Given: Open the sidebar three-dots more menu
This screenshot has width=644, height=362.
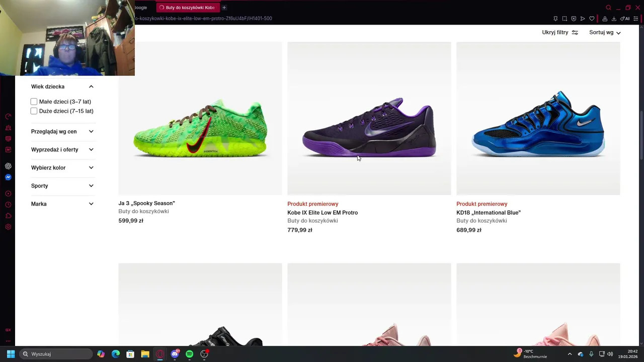Looking at the screenshot, I should click(8, 340).
